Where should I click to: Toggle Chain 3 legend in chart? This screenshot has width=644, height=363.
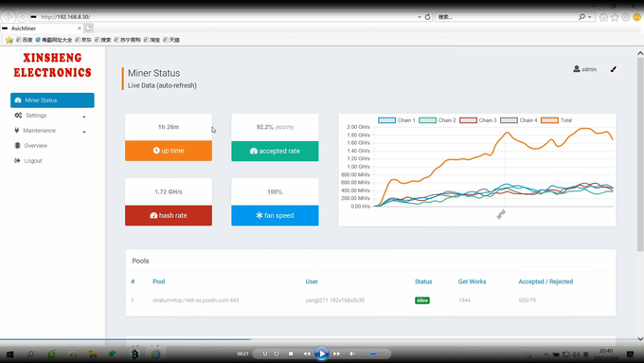[x=478, y=120]
